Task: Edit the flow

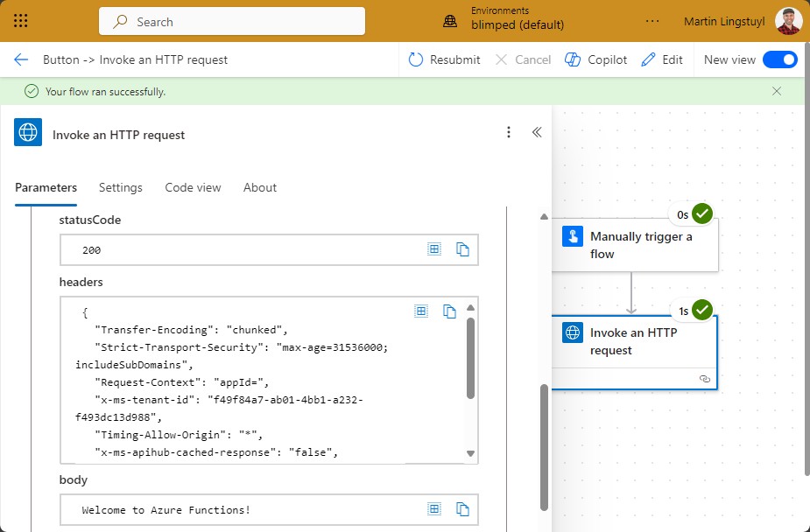Action: (x=662, y=59)
